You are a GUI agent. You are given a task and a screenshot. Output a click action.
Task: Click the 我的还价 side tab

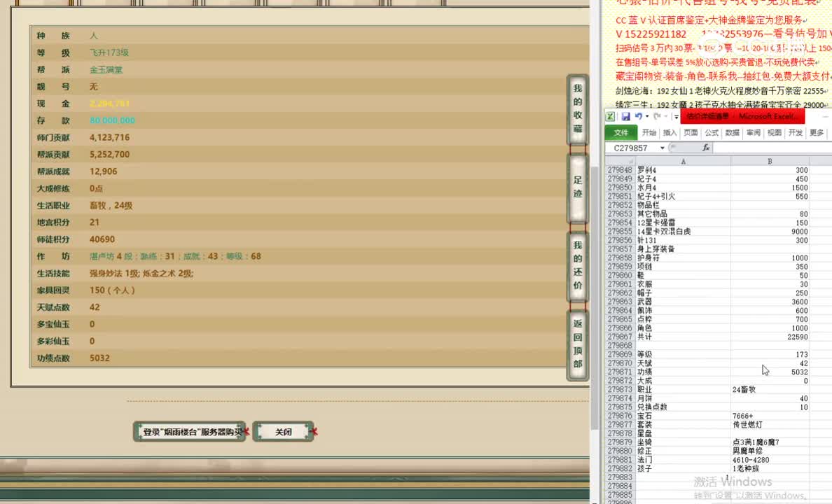pyautogui.click(x=577, y=265)
